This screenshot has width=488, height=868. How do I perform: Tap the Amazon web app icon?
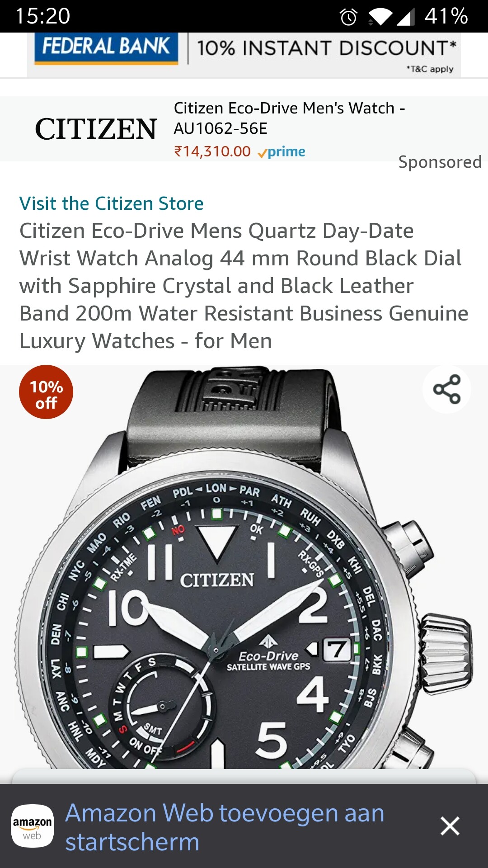[x=33, y=826]
